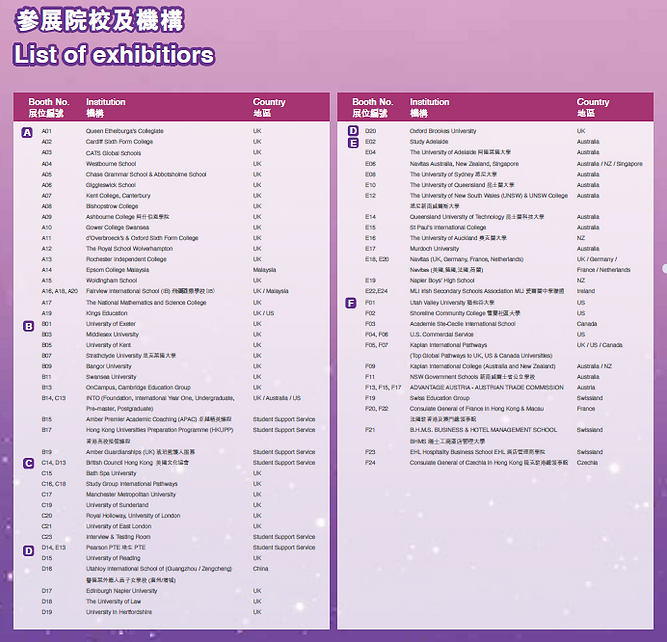Viewport: 667px width, 642px height.
Task: Click Kings Education entry
Action: click(x=106, y=313)
